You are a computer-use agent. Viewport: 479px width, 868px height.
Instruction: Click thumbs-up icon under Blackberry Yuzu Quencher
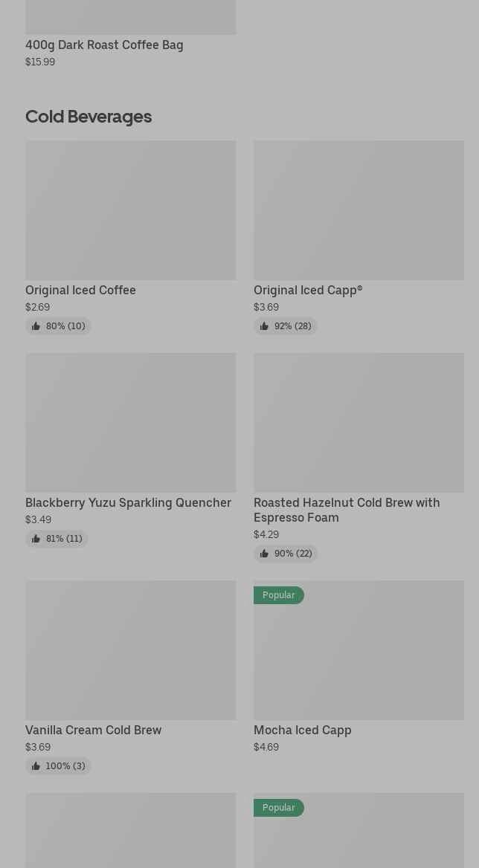[x=36, y=539]
